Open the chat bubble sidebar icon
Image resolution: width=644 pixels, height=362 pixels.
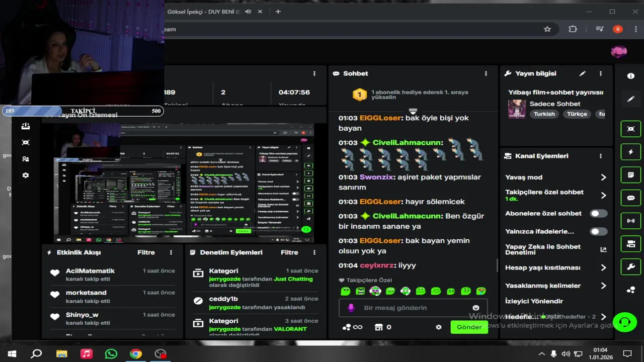pos(630,198)
